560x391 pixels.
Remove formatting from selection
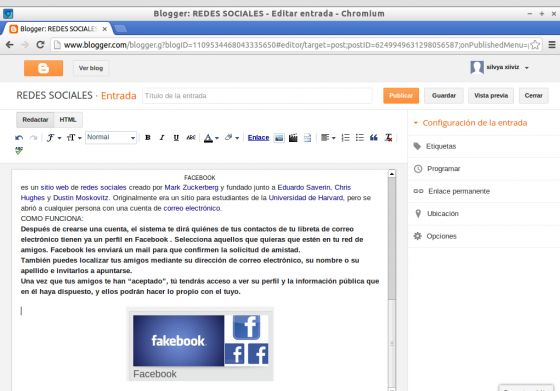tap(389, 138)
